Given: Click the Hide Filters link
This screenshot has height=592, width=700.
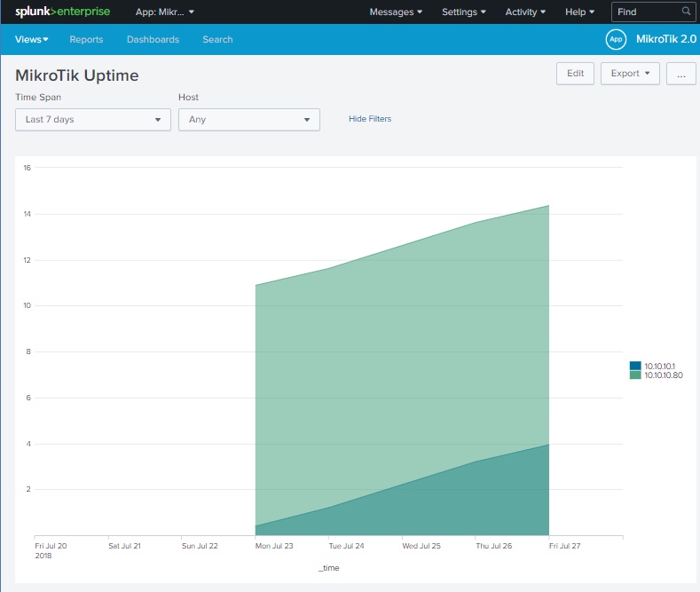Looking at the screenshot, I should point(370,119).
